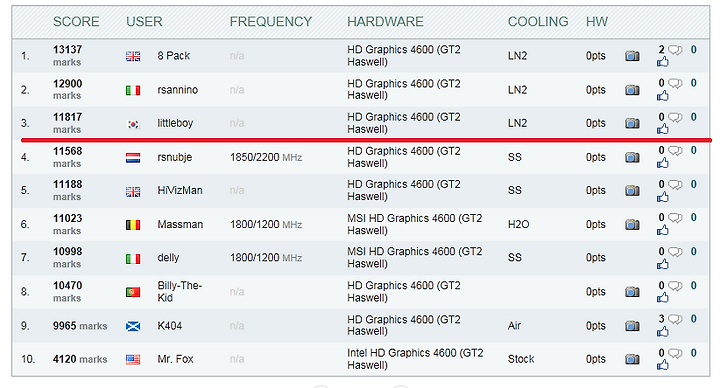Click the US flag next to Mr. Fox
Screen dimensions: 720x388
[133, 360]
